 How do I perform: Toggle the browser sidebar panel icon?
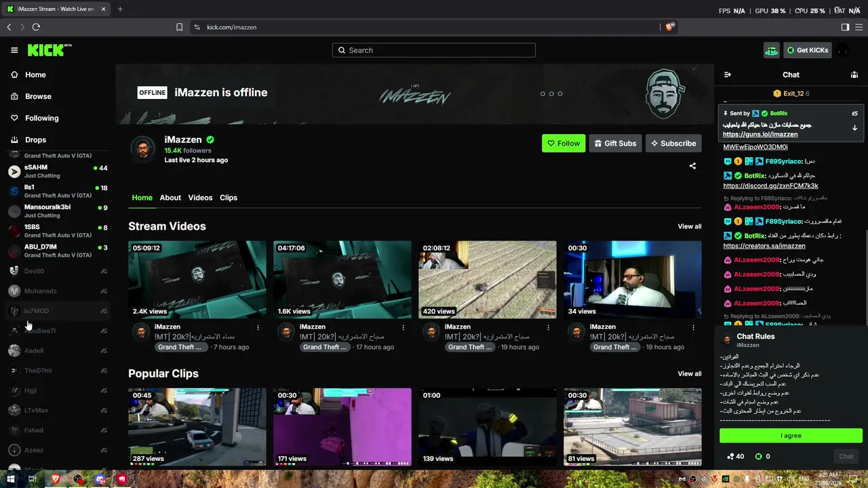click(x=845, y=27)
